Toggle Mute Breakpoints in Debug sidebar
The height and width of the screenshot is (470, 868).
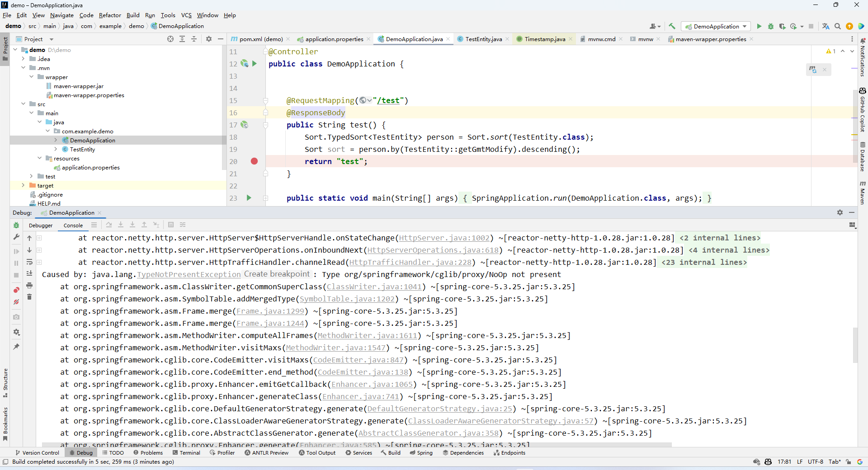click(x=16, y=302)
